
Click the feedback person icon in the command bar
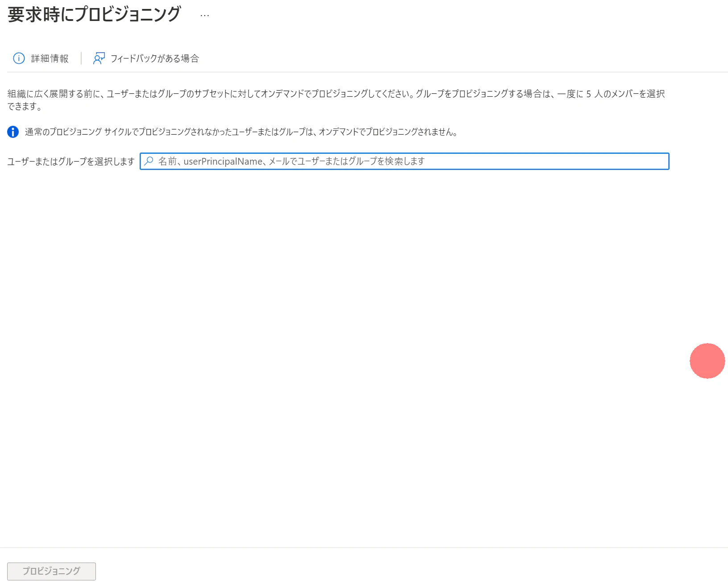click(x=98, y=58)
